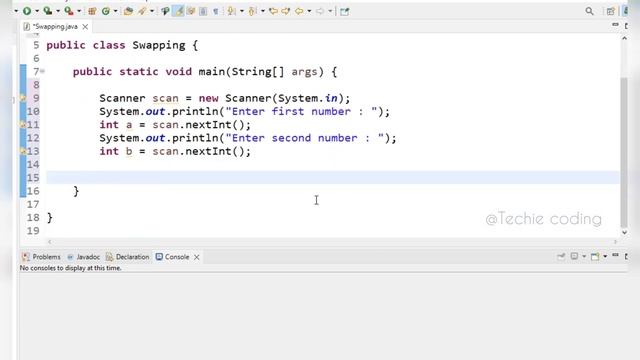Click the "Enter second number : " string

[x=304, y=138]
